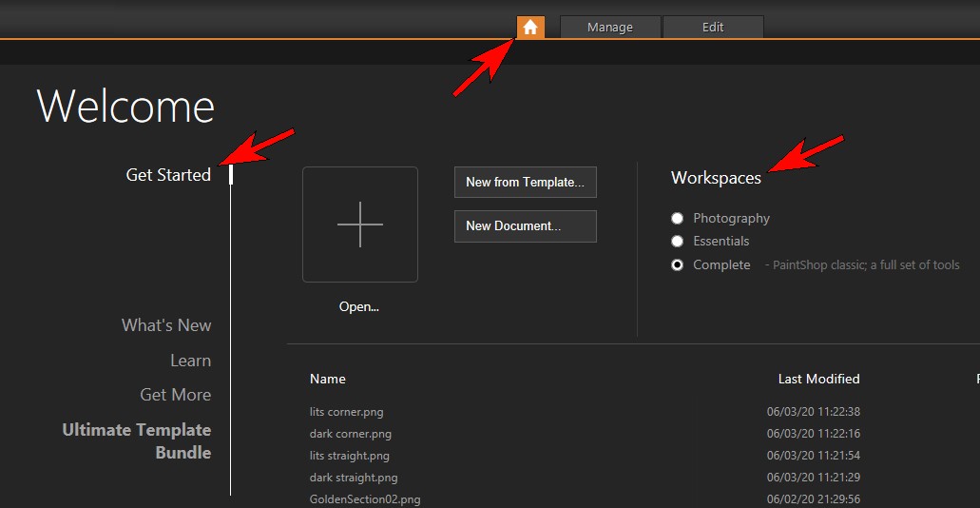Click the date 06/03/20 11:21:54
The height and width of the screenshot is (508, 980).
point(814,456)
